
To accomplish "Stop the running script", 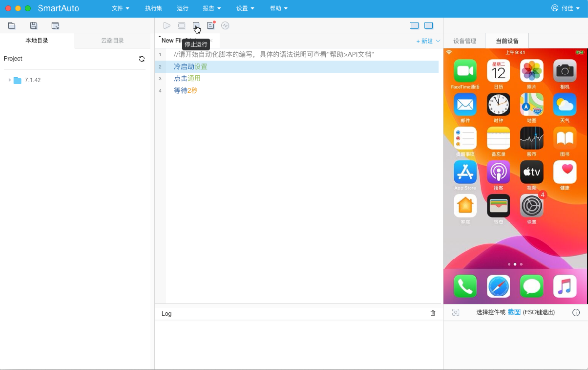I will (x=196, y=26).
